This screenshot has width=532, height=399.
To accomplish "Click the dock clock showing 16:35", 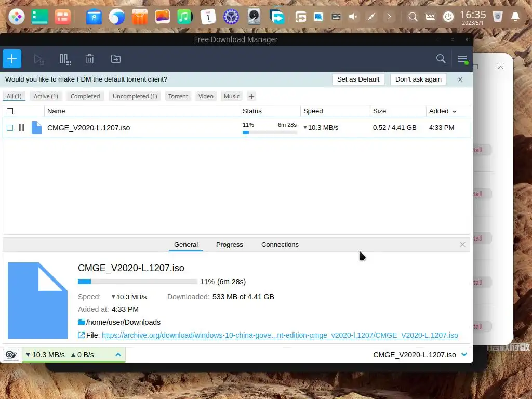I will pos(473,17).
